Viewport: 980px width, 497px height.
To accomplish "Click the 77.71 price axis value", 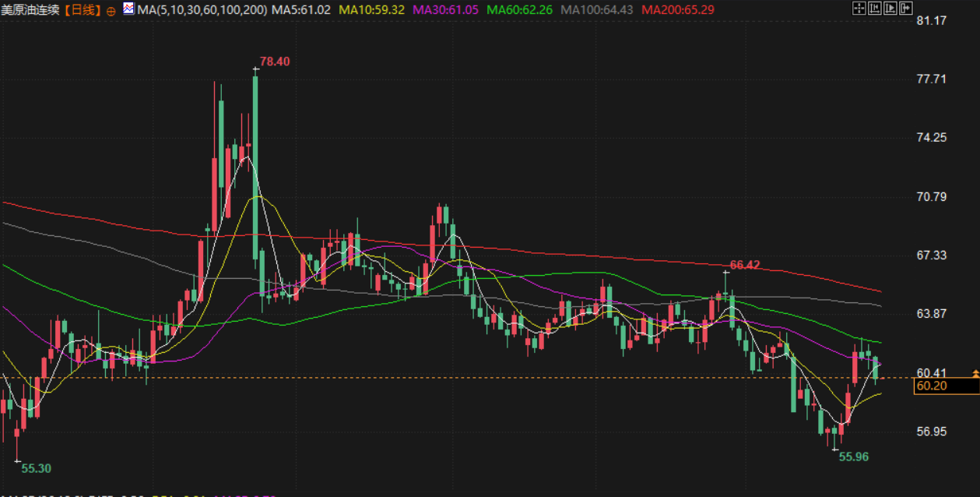I will (x=932, y=79).
